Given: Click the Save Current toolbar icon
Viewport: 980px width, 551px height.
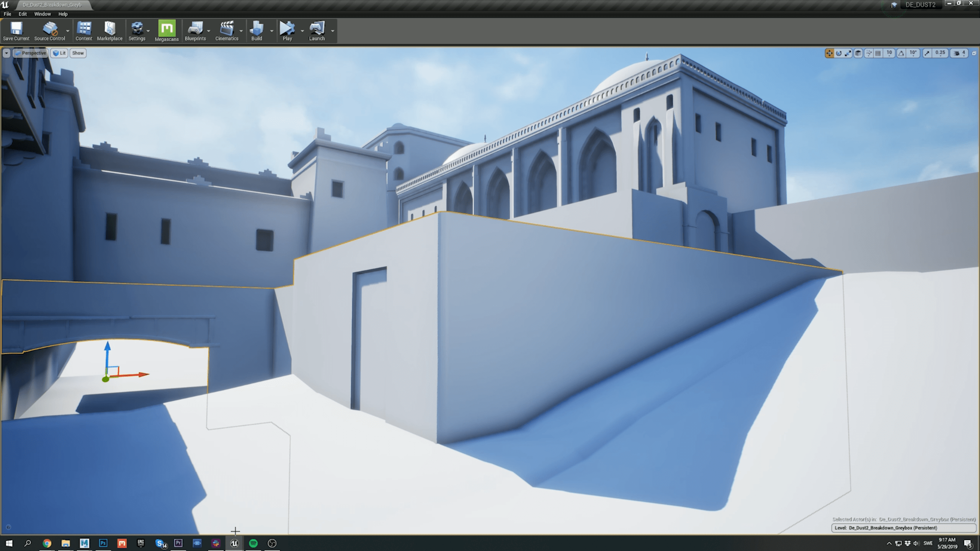Looking at the screenshot, I should [16, 31].
